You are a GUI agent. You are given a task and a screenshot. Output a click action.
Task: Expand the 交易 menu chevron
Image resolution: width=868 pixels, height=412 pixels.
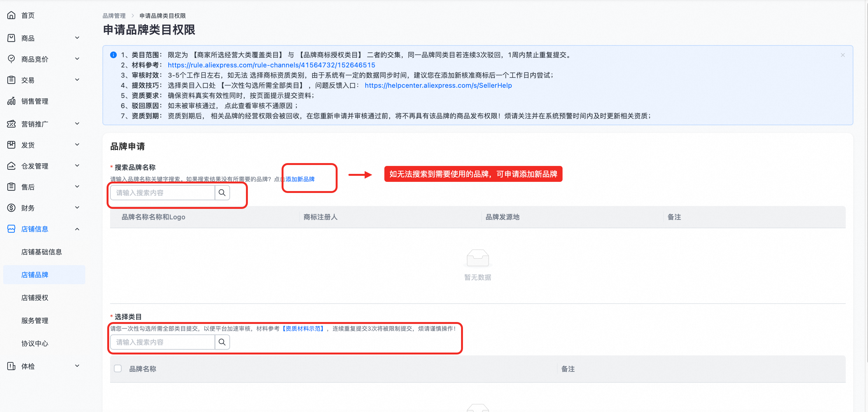pyautogui.click(x=77, y=80)
